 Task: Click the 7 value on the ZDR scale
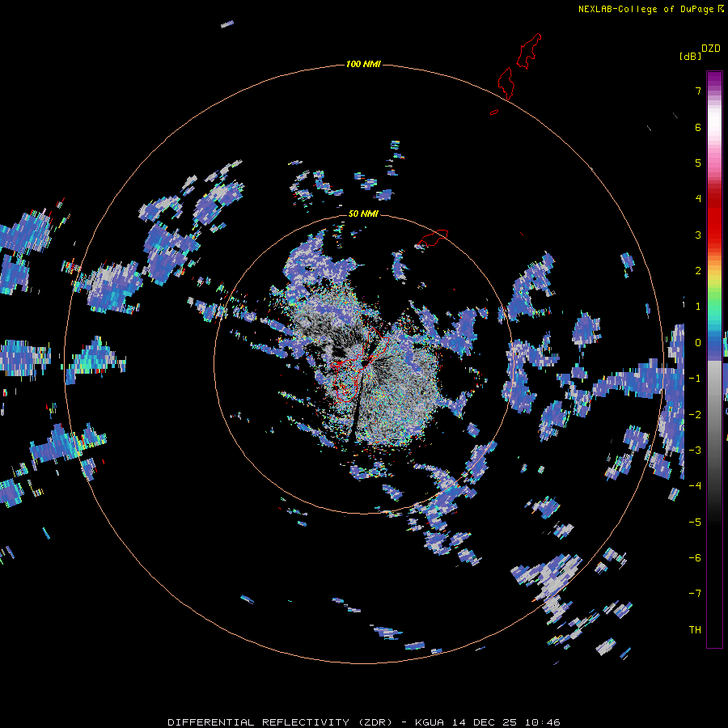698,91
